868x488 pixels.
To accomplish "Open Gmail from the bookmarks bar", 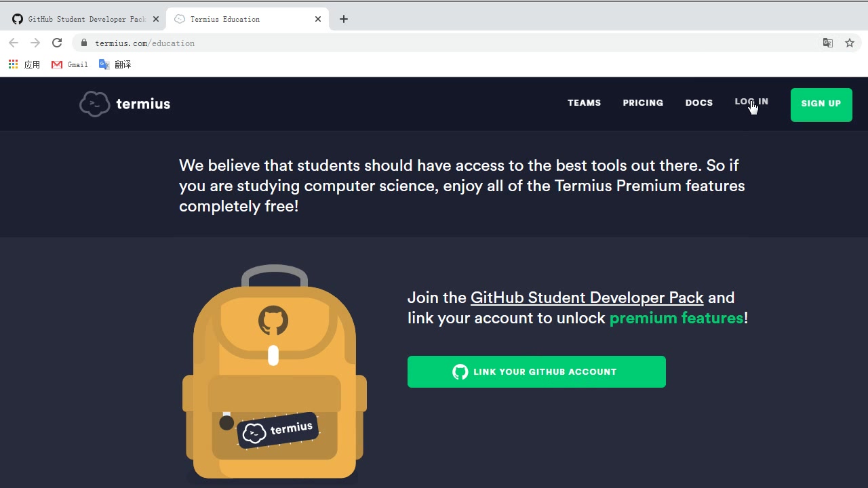I will click(x=68, y=64).
